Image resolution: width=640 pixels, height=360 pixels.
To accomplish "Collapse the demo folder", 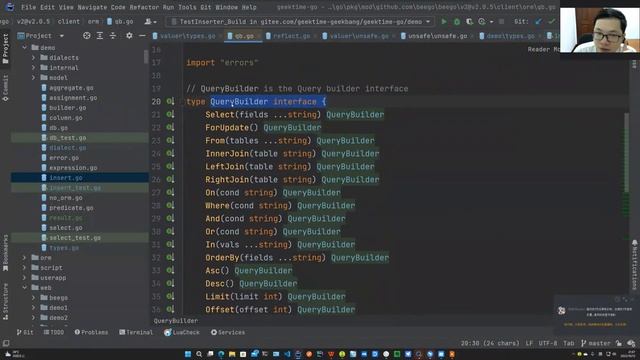I will point(25,48).
